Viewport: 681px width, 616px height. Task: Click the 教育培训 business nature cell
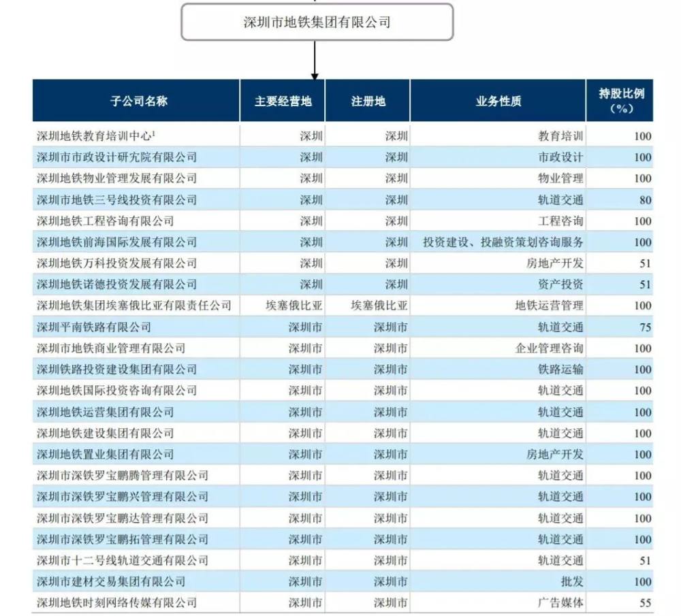click(x=560, y=136)
